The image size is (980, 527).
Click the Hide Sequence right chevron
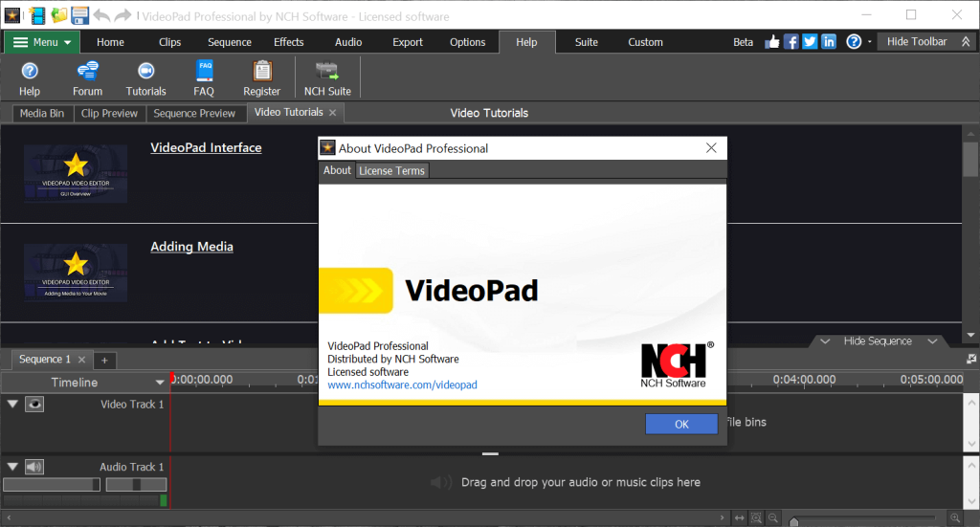pos(932,340)
